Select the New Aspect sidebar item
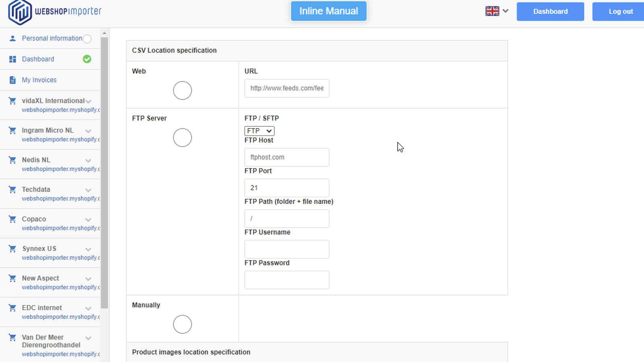The height and width of the screenshot is (362, 644). [x=40, y=278]
